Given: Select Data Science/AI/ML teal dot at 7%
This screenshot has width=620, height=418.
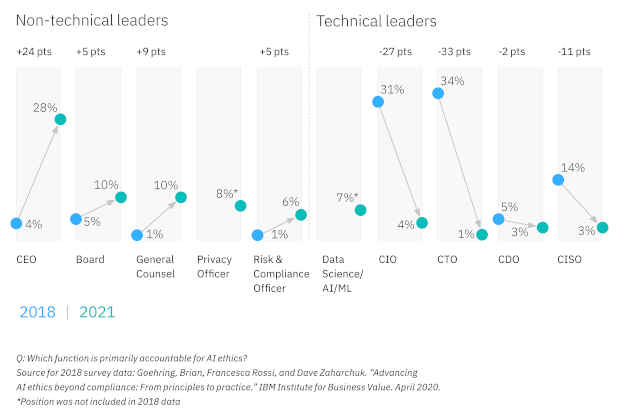Looking at the screenshot, I should (x=361, y=210).
